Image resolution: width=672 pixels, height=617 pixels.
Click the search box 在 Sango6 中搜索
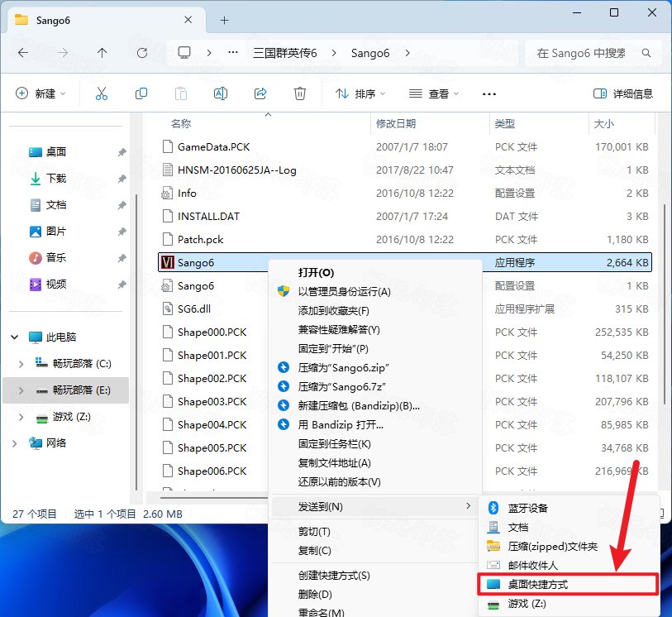coord(594,53)
